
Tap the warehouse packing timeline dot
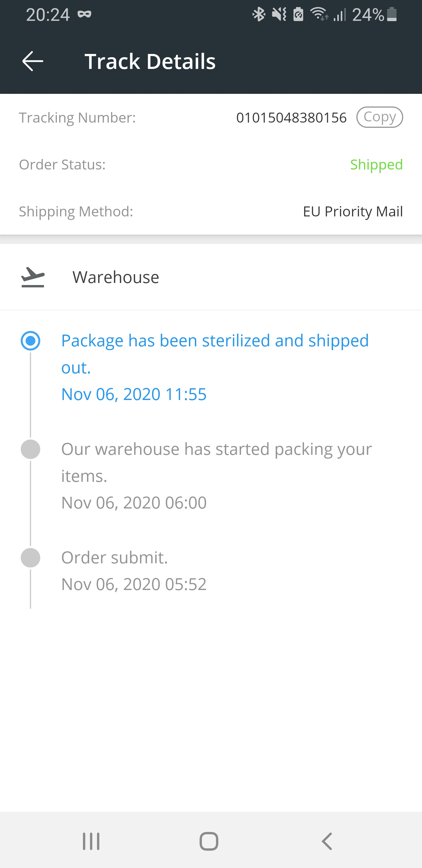coord(31,449)
